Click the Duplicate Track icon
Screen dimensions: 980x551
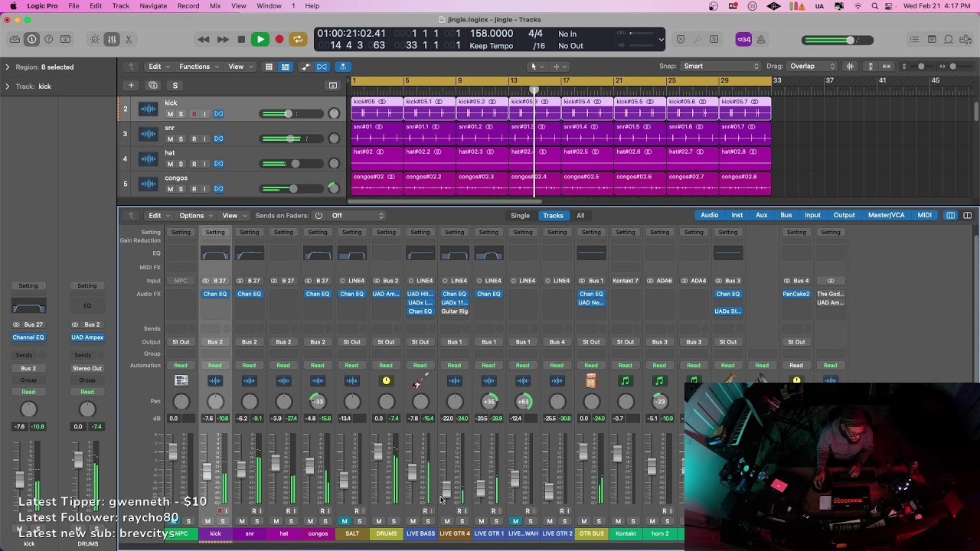click(x=153, y=86)
